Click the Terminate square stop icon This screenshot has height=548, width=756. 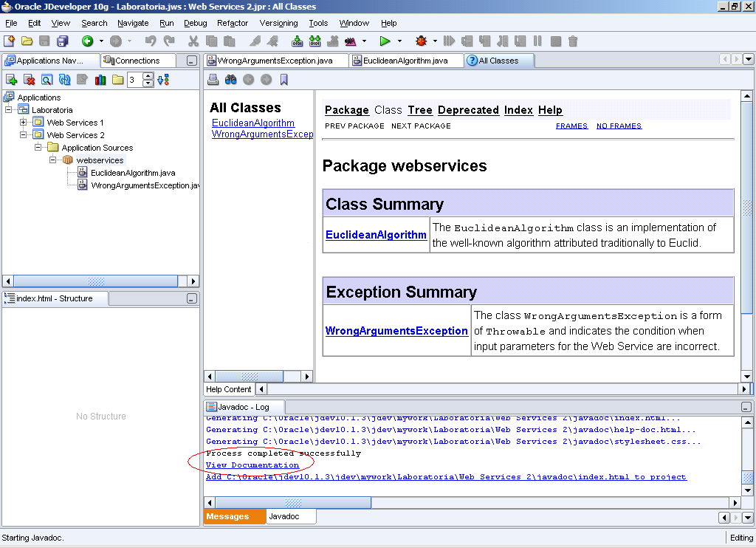[555, 41]
